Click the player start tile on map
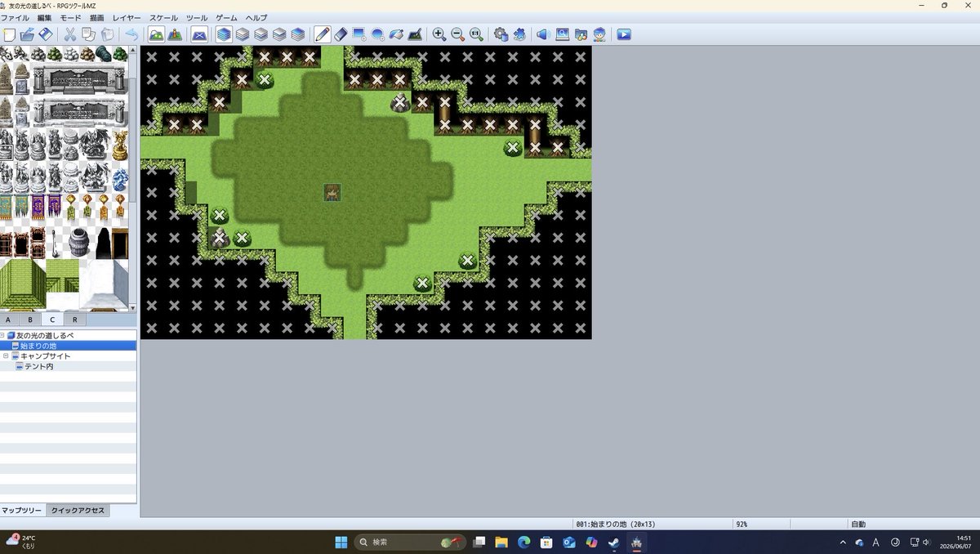This screenshot has width=980, height=554. pos(332,192)
